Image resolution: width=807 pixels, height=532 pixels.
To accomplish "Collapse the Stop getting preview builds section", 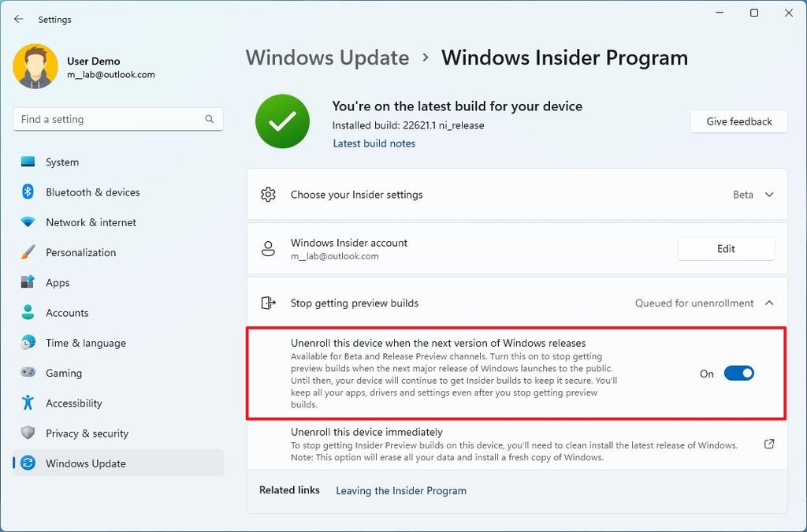I will [769, 303].
